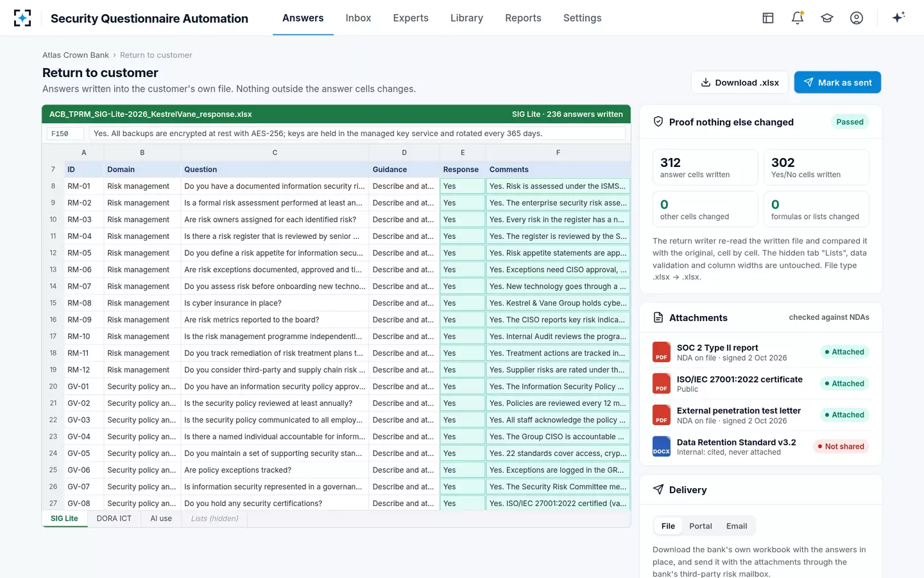Switch to the Answers tab
The image size is (924, 578).
(303, 18)
